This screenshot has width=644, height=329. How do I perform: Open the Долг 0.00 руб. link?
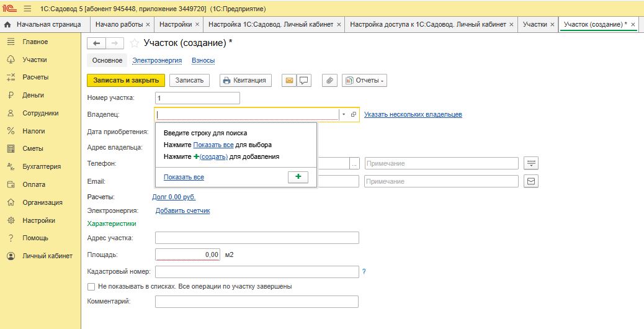tap(174, 197)
